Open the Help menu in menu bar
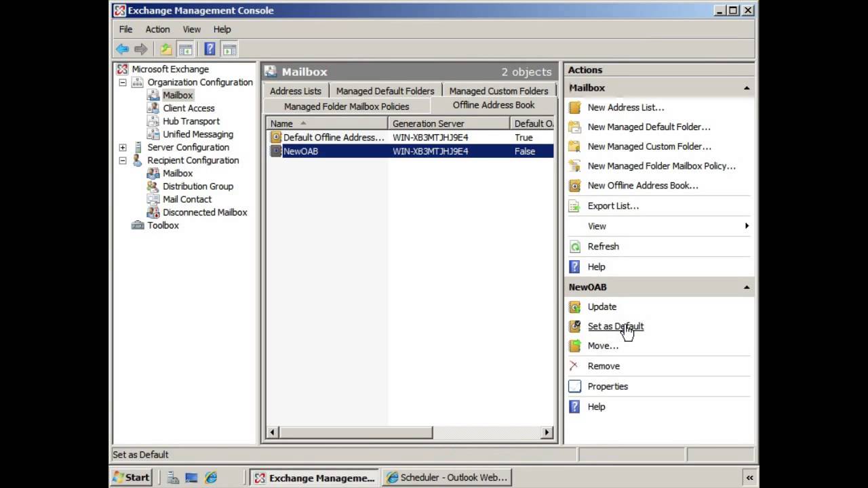This screenshot has height=488, width=868. (222, 29)
